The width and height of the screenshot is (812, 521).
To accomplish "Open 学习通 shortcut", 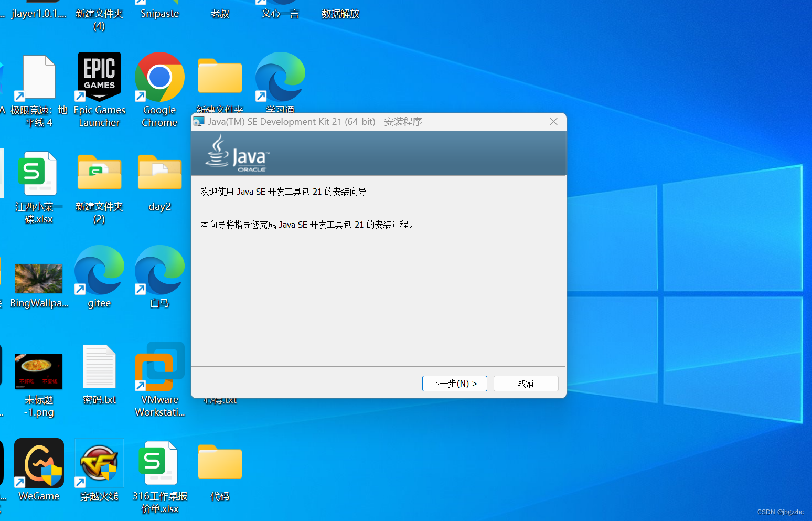I will coord(280,77).
